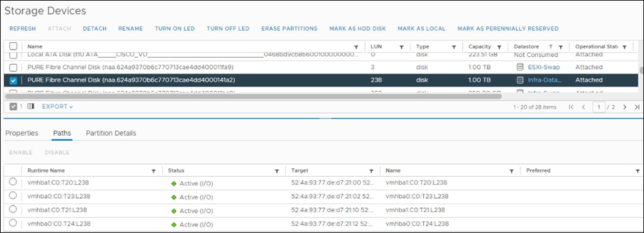Image resolution: width=644 pixels, height=233 pixels.
Task: Go to the first page of devices
Action: click(571, 107)
